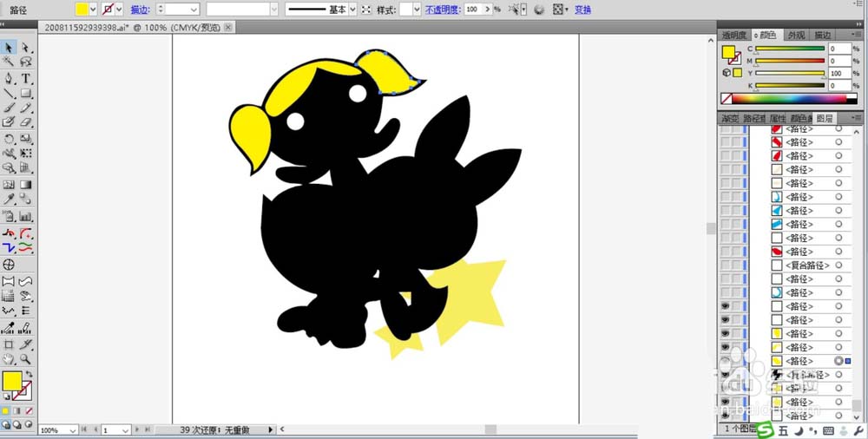The width and height of the screenshot is (868, 439).
Task: Open the zoom level 100% dropdown
Action: 73,430
